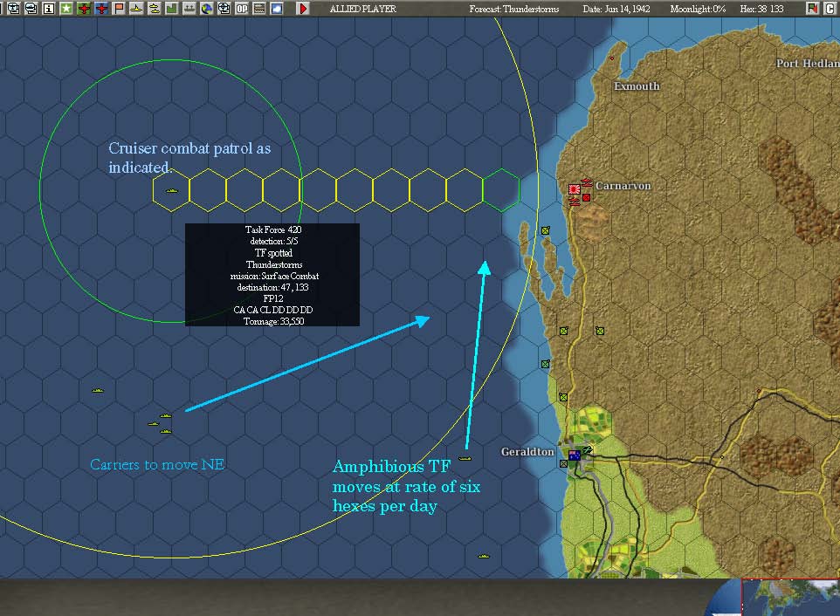Click the 'C' button in top bar
840x616 pixels.
[830, 9]
